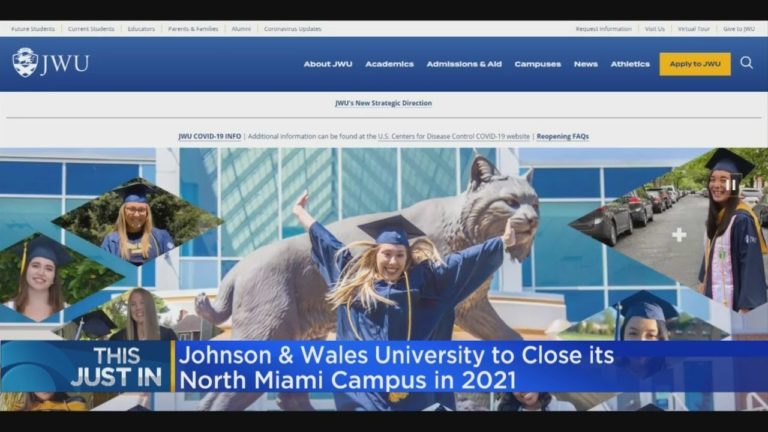Viewport: 768px width, 432px height.
Task: Click Request Information link
Action: pyautogui.click(x=603, y=29)
